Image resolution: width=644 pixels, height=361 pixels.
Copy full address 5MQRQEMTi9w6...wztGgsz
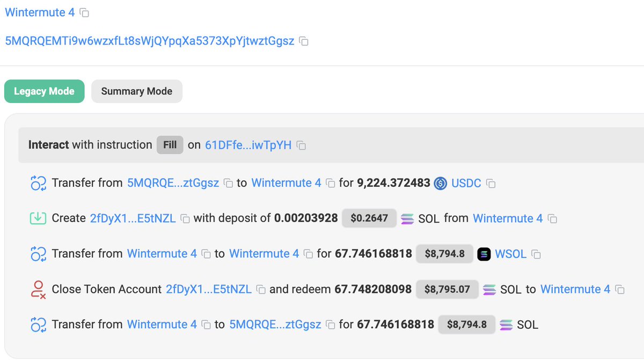pyautogui.click(x=304, y=41)
